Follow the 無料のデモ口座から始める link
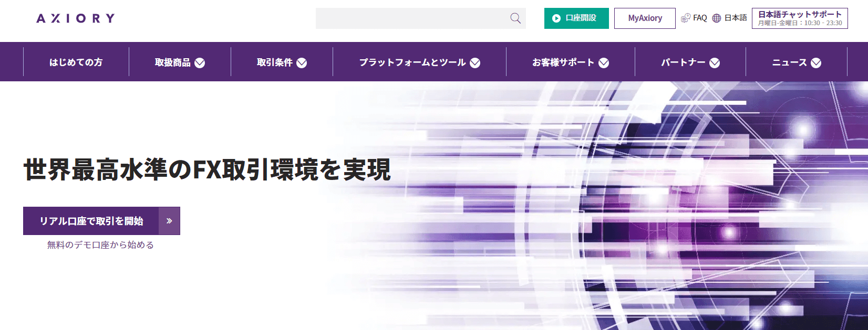Screen dimensions: 868x330 pyautogui.click(x=100, y=245)
